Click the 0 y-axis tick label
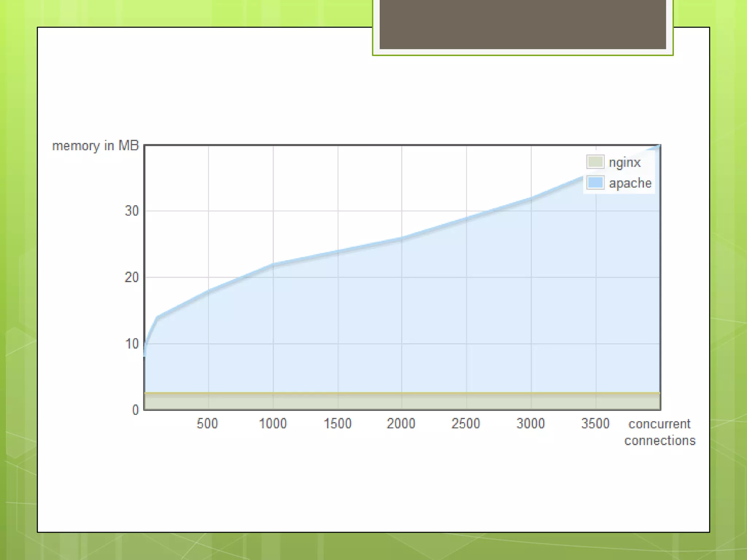Viewport: 747px width, 560px height. pyautogui.click(x=135, y=410)
